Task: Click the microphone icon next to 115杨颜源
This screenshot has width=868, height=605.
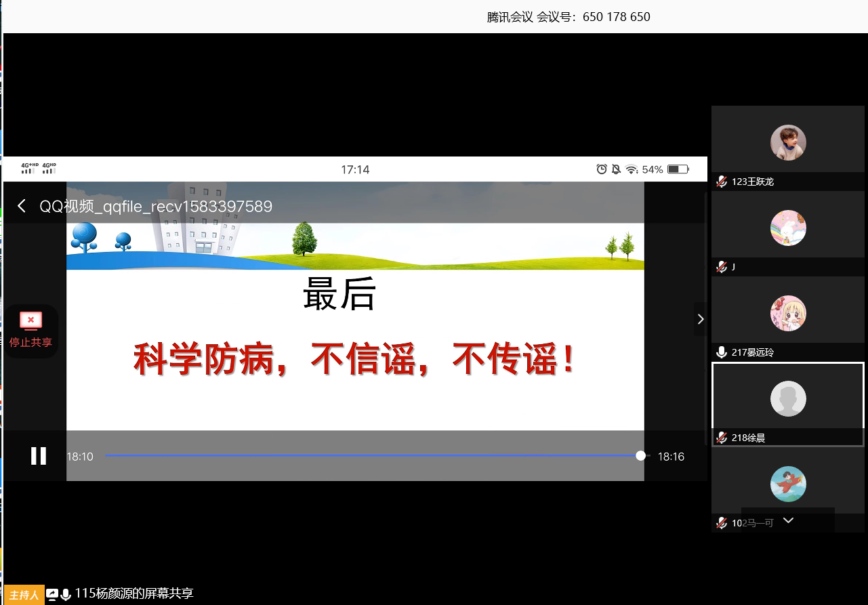Action: coord(66,594)
